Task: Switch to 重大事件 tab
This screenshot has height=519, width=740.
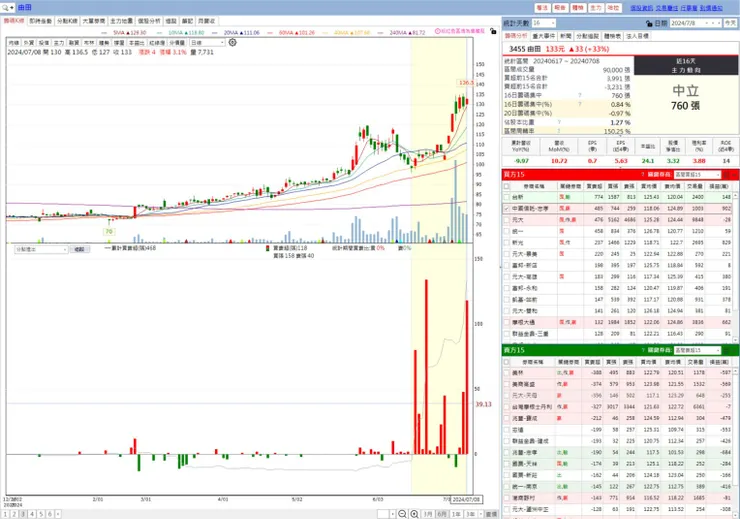Action: pyautogui.click(x=544, y=36)
